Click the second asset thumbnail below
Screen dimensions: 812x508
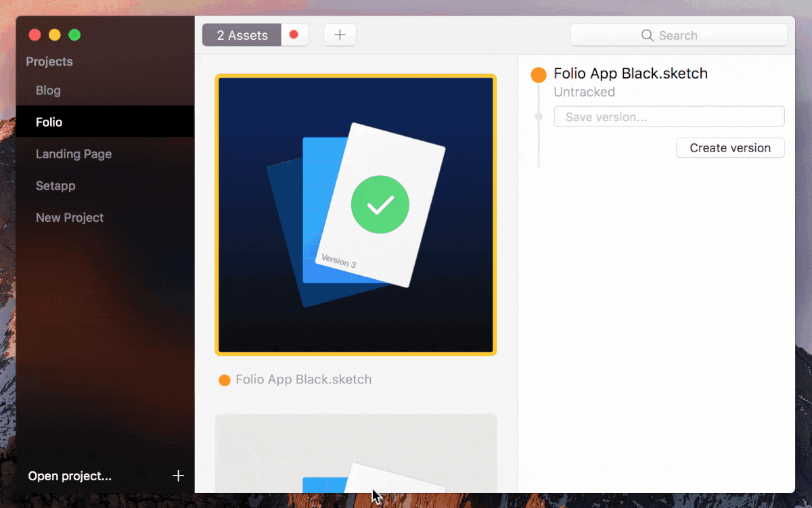[356, 453]
